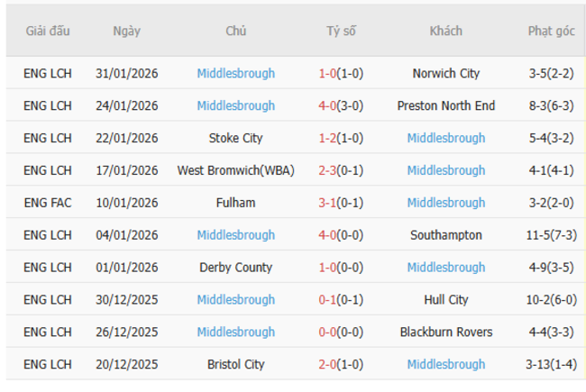The image size is (586, 392).
Task: Click the Khách column header
Action: [445, 31]
